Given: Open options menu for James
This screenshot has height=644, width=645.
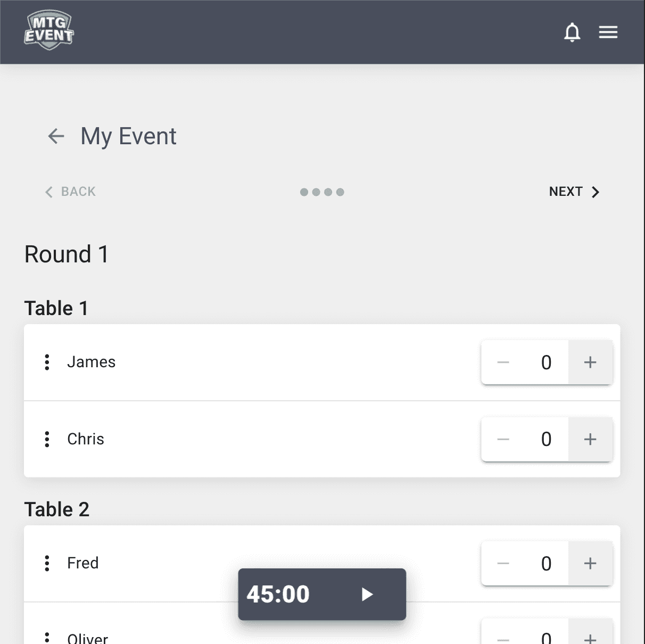Looking at the screenshot, I should (x=47, y=362).
